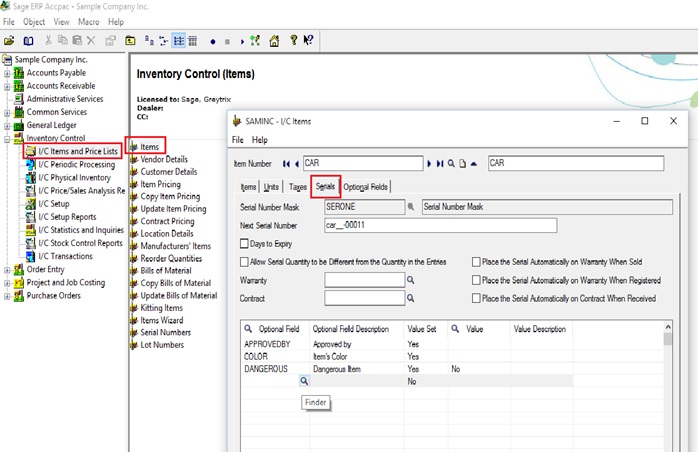
Task: Check Place Serial on Warranty When Registered
Action: 476,280
